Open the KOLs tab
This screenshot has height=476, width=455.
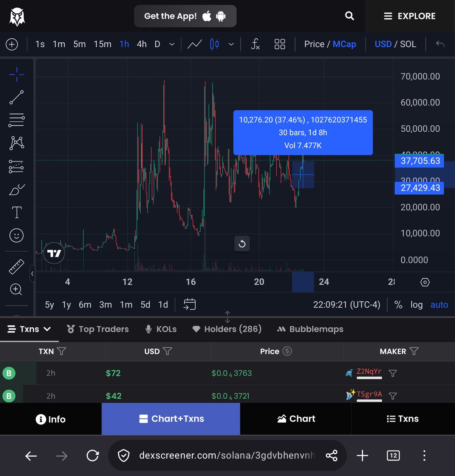[161, 329]
